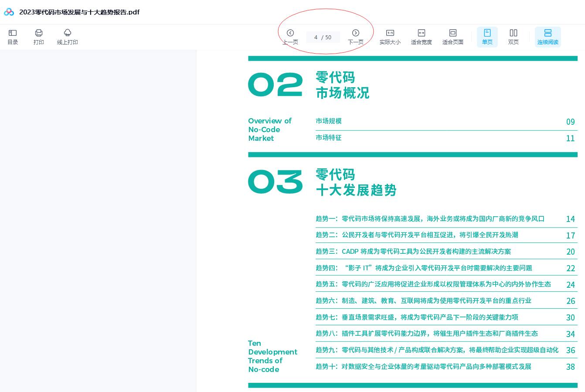585x392 pixels.
Task: Fit document with 适合宽度
Action: coord(421,37)
